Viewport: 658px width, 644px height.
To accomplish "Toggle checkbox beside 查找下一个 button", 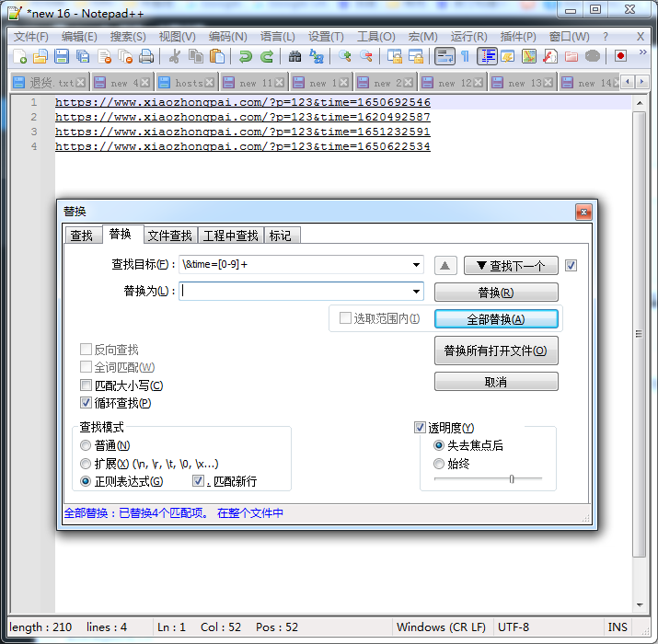I will [x=571, y=265].
